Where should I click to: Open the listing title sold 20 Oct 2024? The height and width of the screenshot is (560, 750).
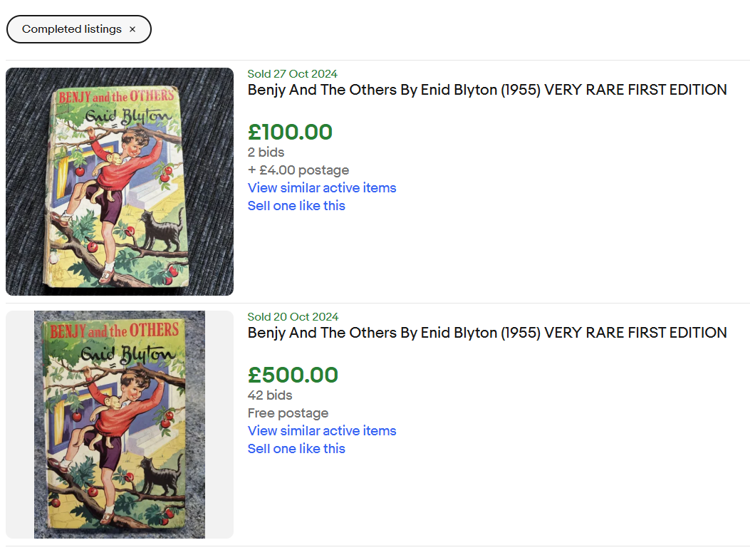(x=487, y=333)
